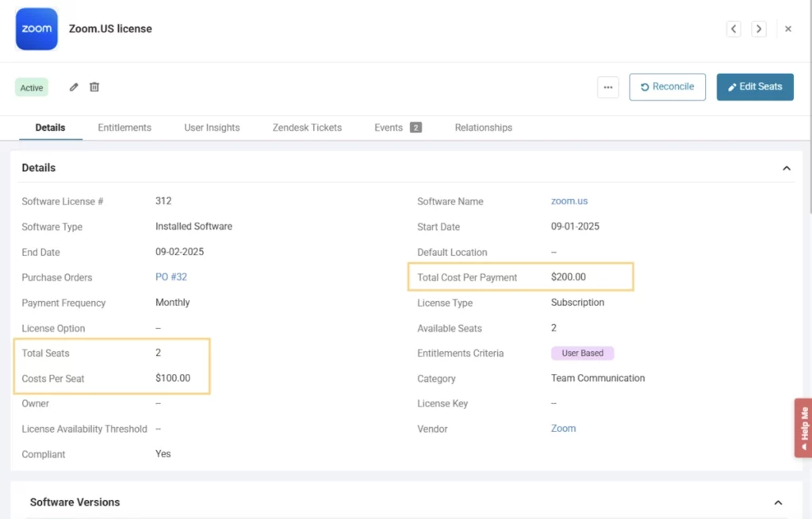Click the pencil edit icon beside Active
This screenshot has width=812, height=519.
point(74,87)
